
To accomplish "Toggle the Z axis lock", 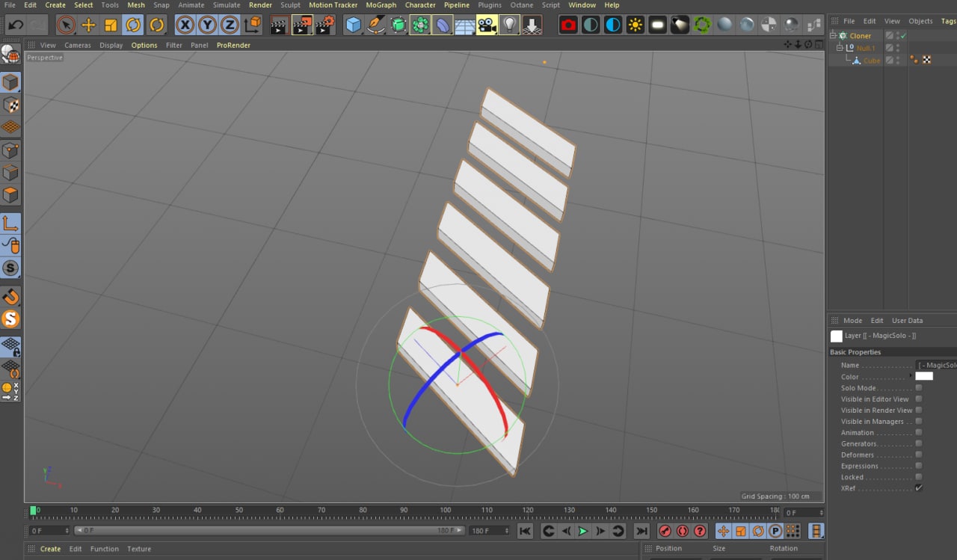I will click(230, 25).
